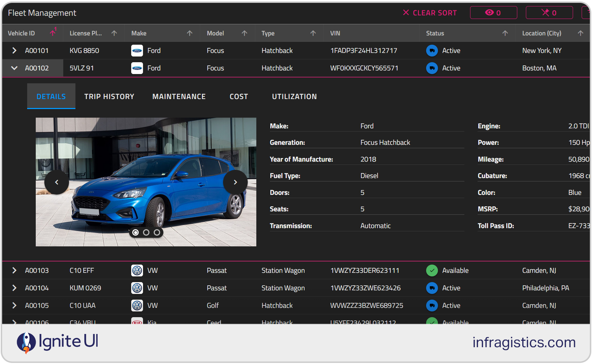Screen dimensions: 592x364
Task: Click the next-image arrow on the car carousel
Action: 235,182
